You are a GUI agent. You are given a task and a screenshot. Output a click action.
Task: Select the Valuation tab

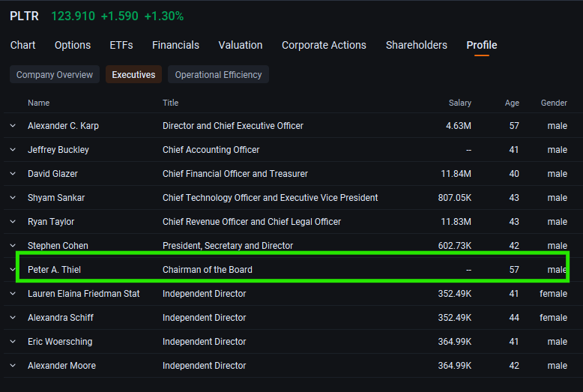241,45
